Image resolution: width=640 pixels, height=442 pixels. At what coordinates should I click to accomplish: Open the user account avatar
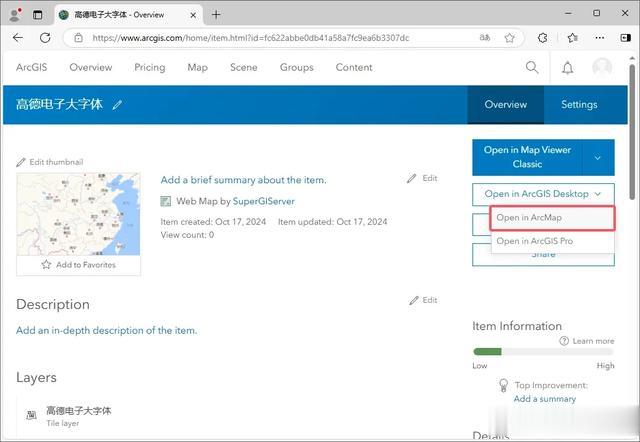point(602,67)
